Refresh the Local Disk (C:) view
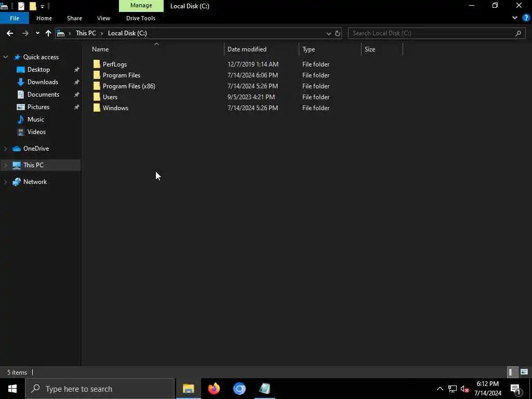This screenshot has height=399, width=532. [x=338, y=33]
